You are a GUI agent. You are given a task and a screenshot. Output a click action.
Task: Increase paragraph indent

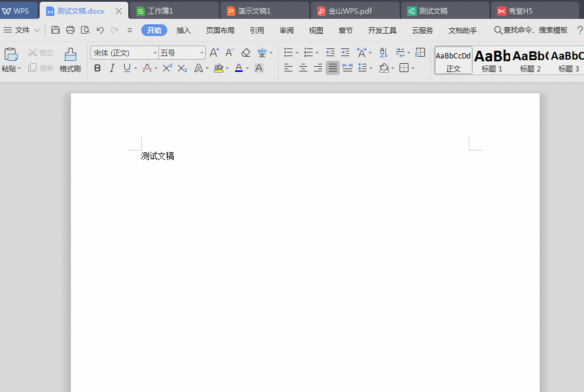[x=345, y=53]
